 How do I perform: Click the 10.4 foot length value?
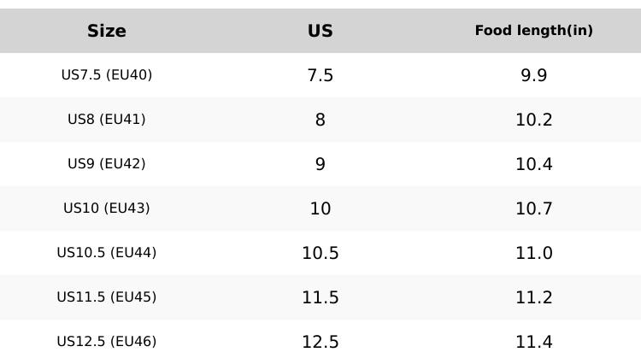(534, 164)
